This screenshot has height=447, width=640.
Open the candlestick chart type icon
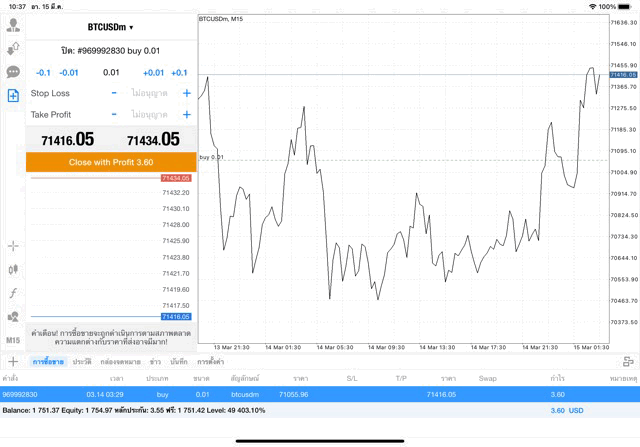(13, 269)
